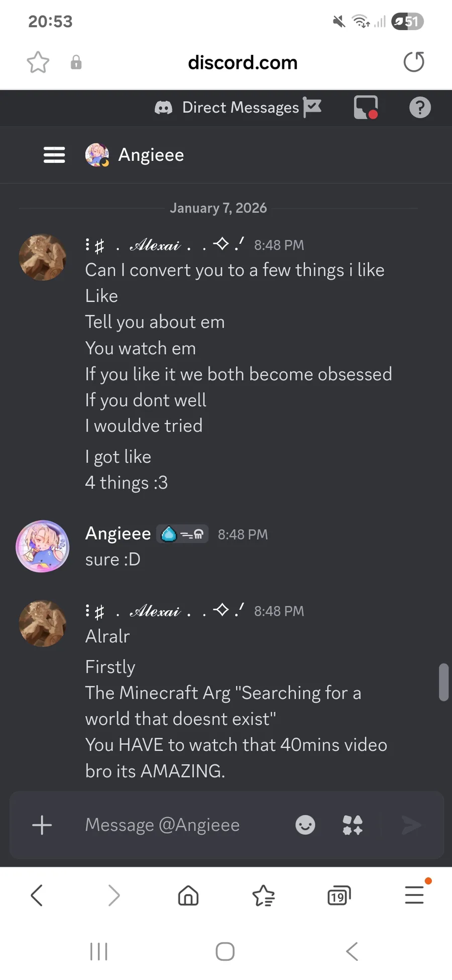Open the browser tabs switcher showing 19
This screenshot has width=452, height=980.
click(x=338, y=896)
